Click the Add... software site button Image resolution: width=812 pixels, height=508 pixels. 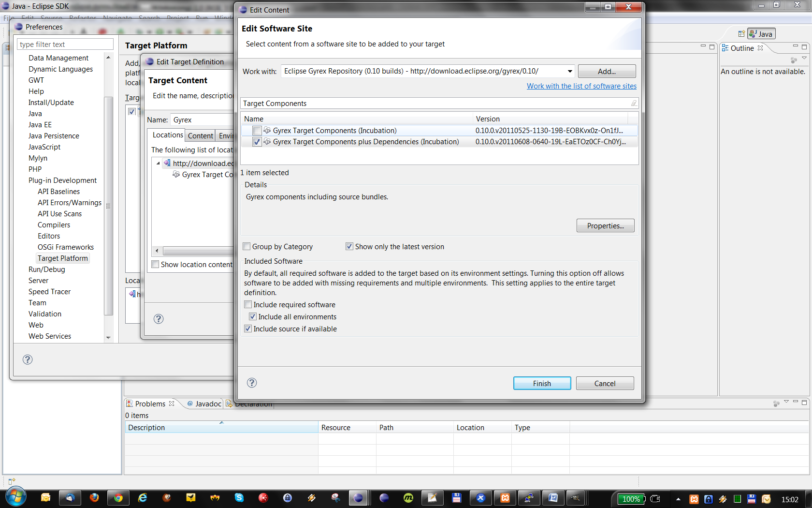coord(607,71)
